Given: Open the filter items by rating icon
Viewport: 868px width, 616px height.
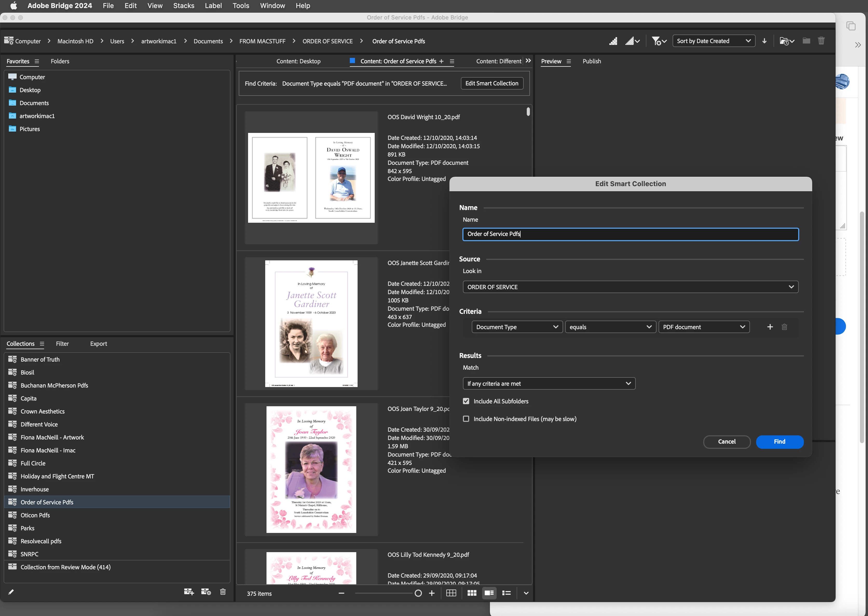Looking at the screenshot, I should click(x=659, y=41).
